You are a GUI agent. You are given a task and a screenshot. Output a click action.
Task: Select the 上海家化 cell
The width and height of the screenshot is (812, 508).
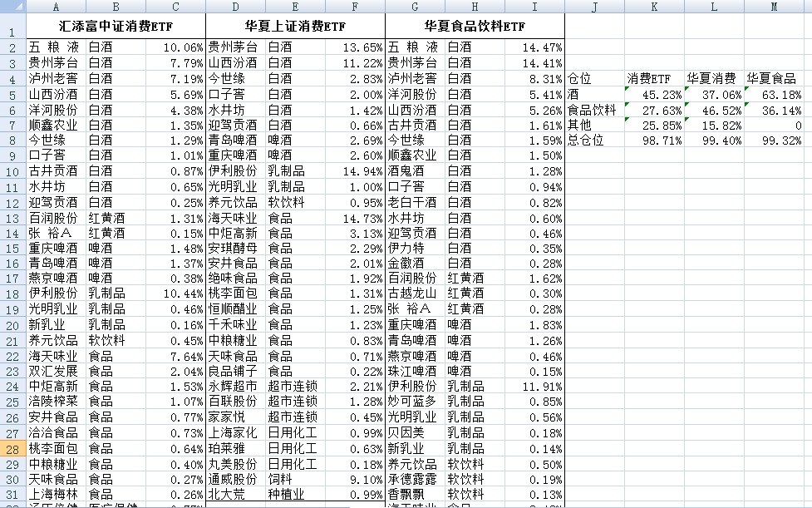click(236, 433)
